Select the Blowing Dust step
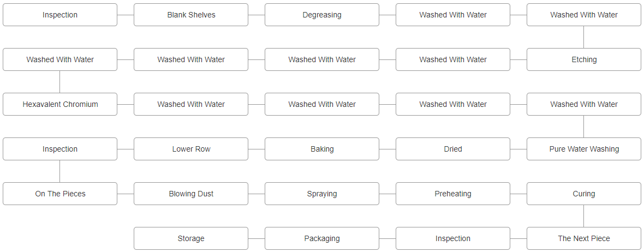This screenshot has width=644, height=252. pos(191,194)
